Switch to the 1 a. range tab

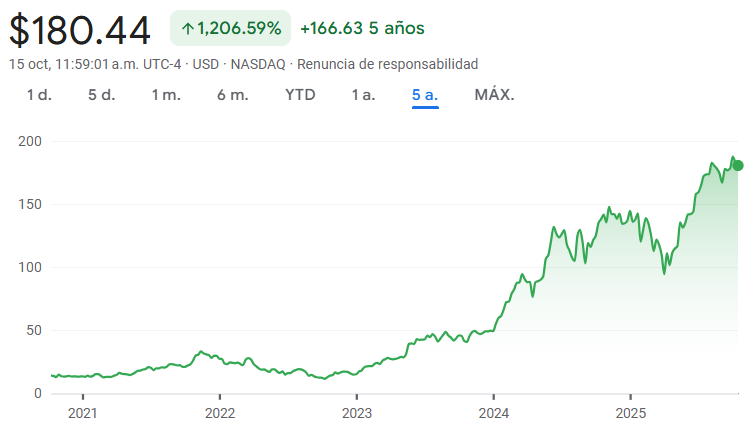(x=363, y=95)
